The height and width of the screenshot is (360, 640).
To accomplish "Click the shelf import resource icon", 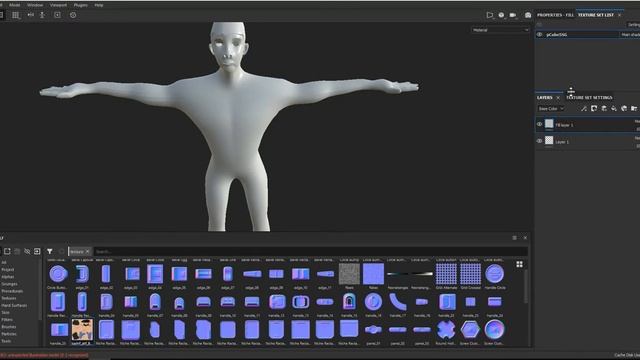I will click(x=7, y=251).
